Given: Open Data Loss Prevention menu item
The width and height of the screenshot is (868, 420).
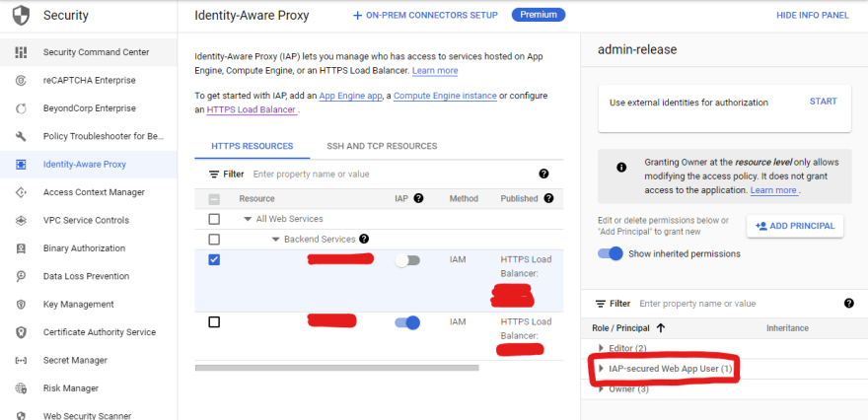Looking at the screenshot, I should click(89, 276).
